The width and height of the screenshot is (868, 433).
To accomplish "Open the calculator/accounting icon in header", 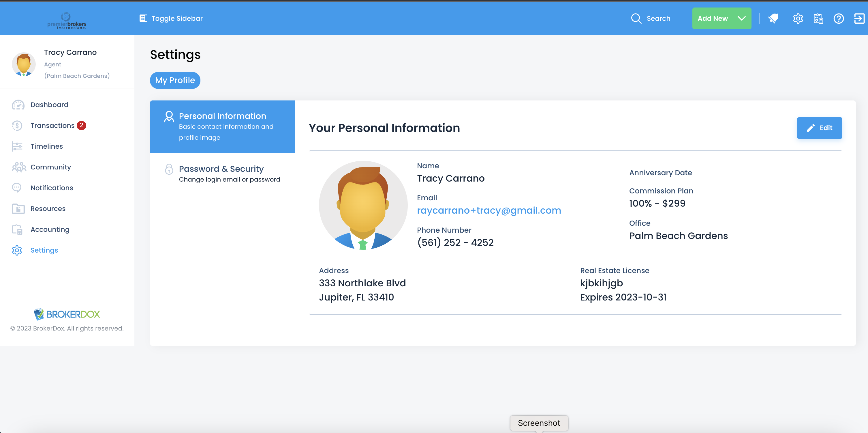I will (x=818, y=18).
